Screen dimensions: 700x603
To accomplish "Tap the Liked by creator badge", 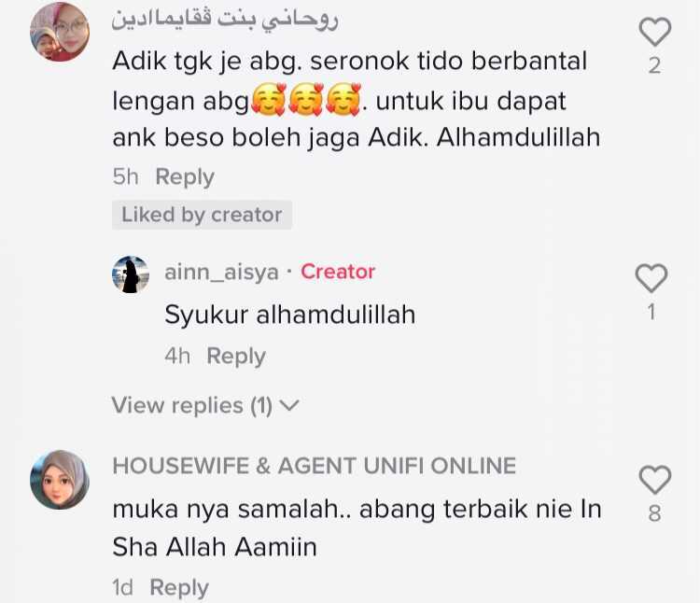I will point(202,215).
